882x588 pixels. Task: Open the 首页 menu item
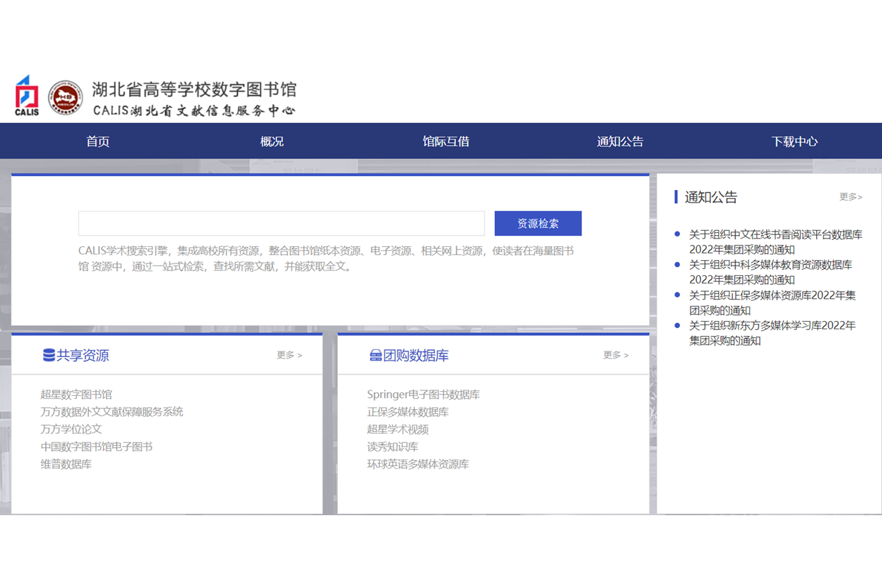point(98,141)
